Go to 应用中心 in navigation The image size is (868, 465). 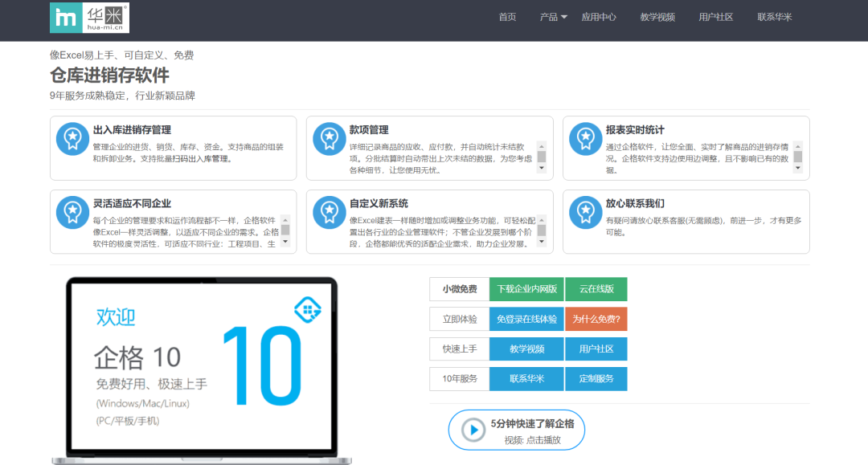[x=599, y=17]
